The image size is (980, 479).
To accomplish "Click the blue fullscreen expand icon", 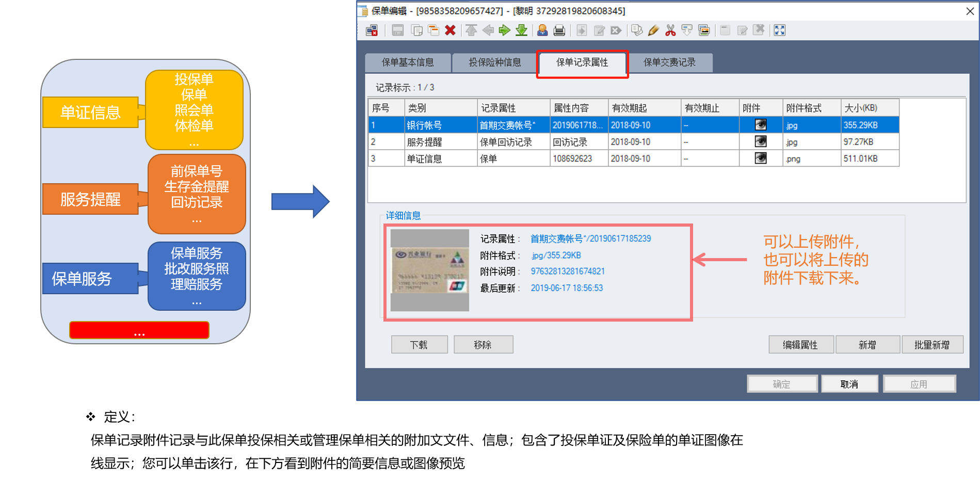I will tap(779, 30).
